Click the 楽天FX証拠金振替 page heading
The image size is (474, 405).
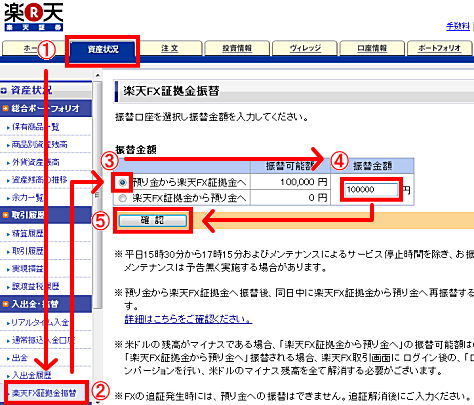[171, 91]
